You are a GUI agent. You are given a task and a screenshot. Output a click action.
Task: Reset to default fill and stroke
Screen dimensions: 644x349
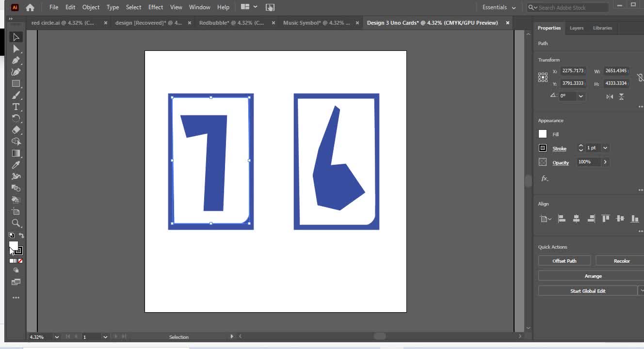coord(12,236)
